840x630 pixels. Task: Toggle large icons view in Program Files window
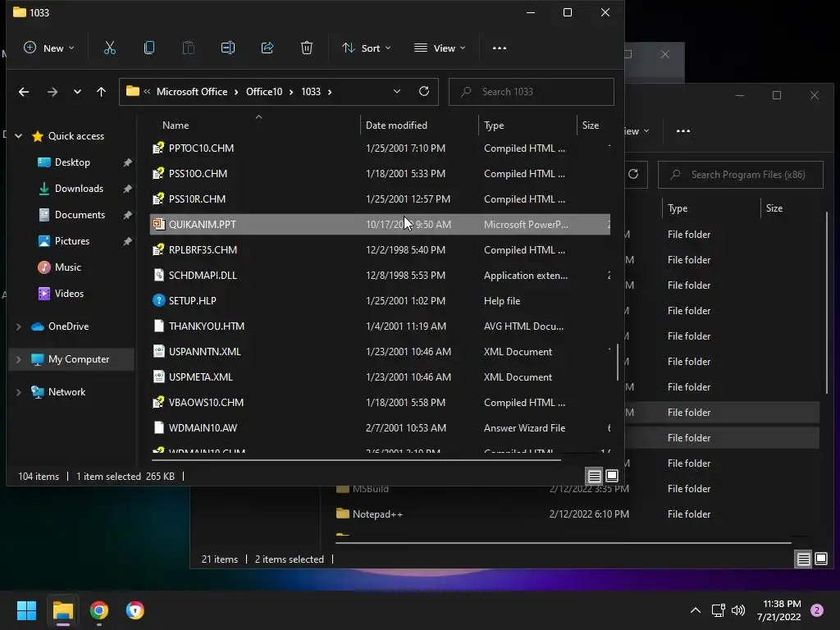pos(821,559)
